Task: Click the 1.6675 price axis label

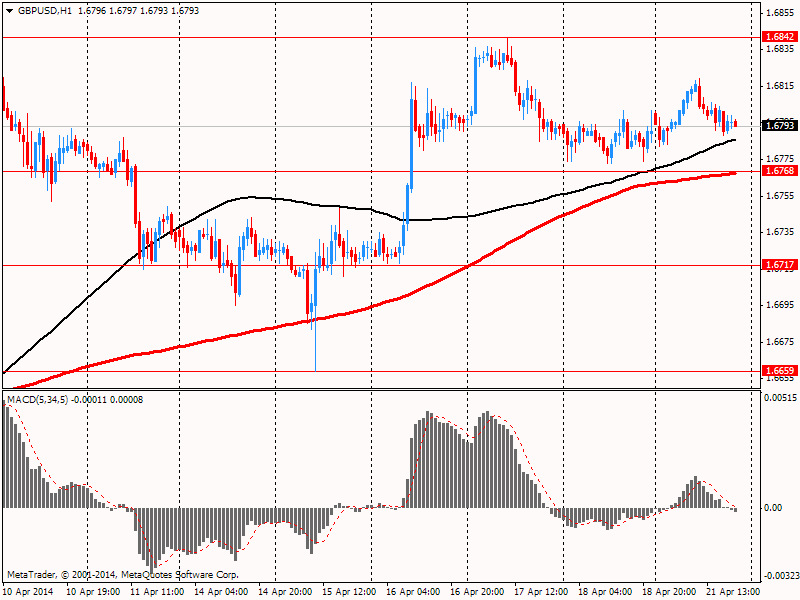Action: (780, 342)
